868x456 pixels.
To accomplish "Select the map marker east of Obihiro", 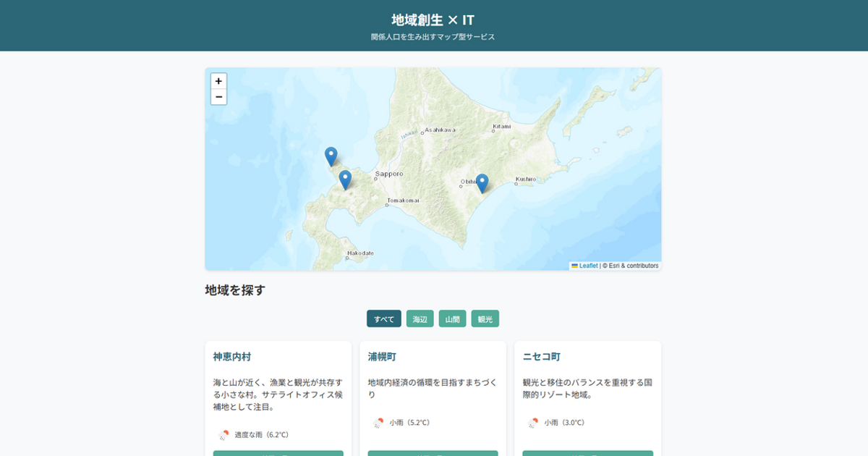I will pos(482,184).
